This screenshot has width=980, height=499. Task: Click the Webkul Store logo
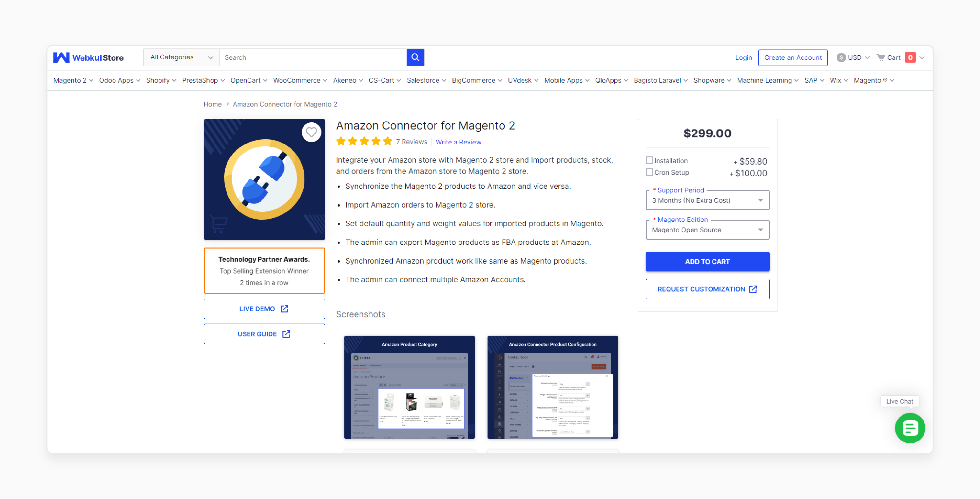(x=88, y=57)
